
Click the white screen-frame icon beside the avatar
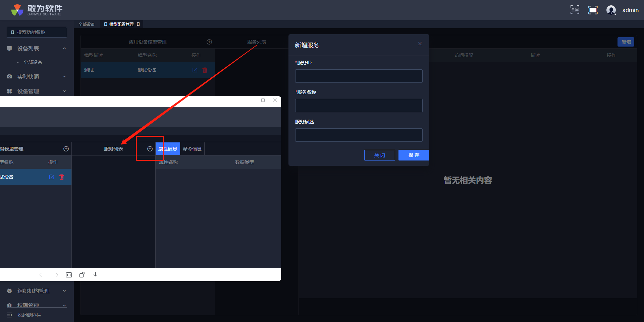coord(593,10)
